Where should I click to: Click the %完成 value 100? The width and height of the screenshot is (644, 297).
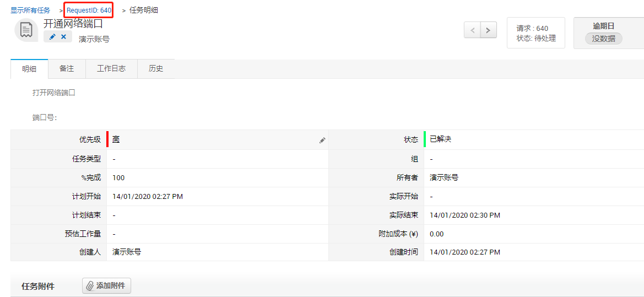pyautogui.click(x=118, y=178)
